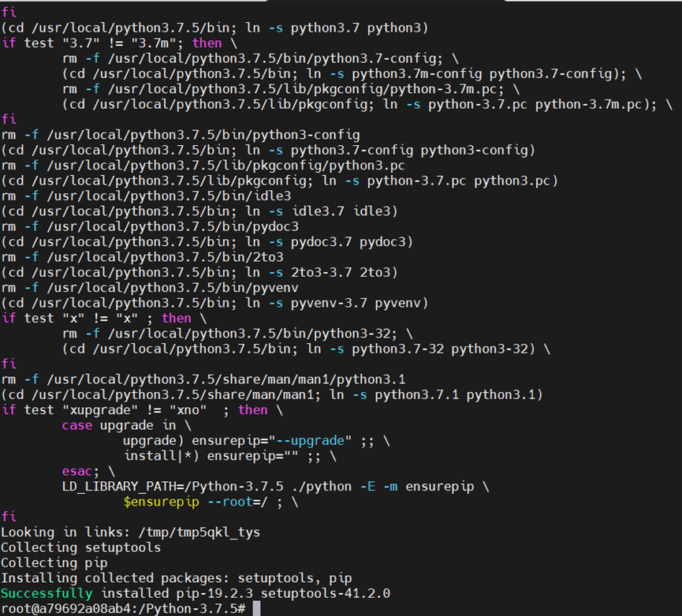Click 'rm -f' line for pkgconfig/python-3.7m.pc
The image size is (682, 616).
click(x=291, y=89)
